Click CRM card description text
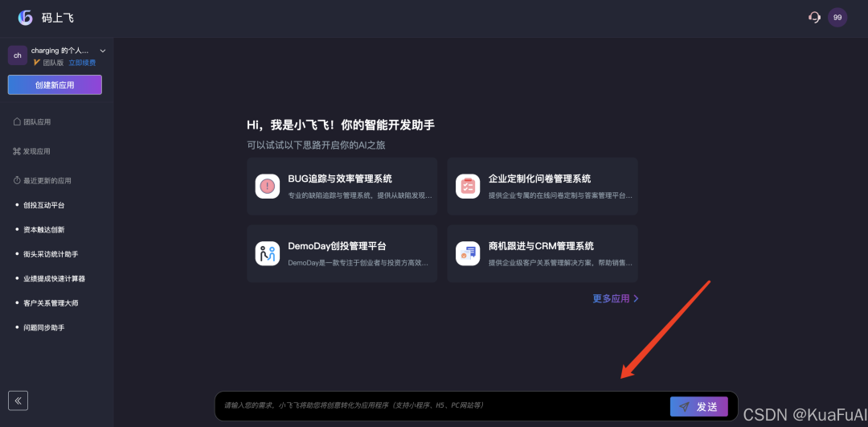 click(560, 262)
